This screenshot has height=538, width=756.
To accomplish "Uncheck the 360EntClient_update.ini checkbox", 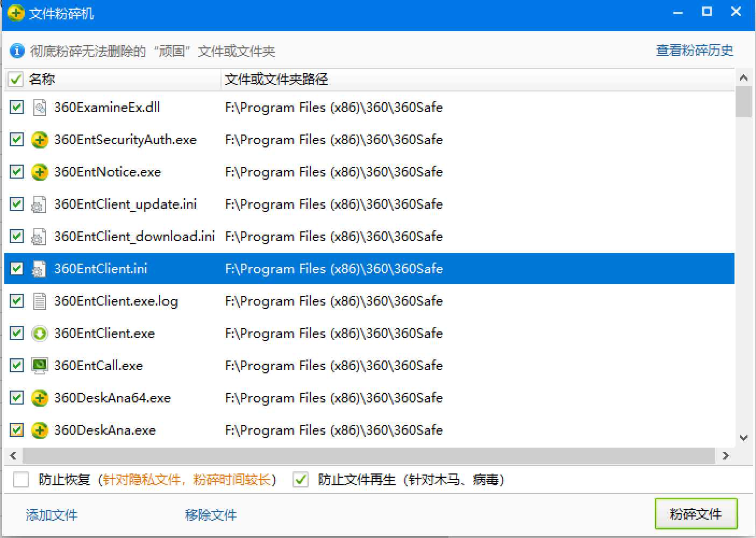I will (x=17, y=204).
